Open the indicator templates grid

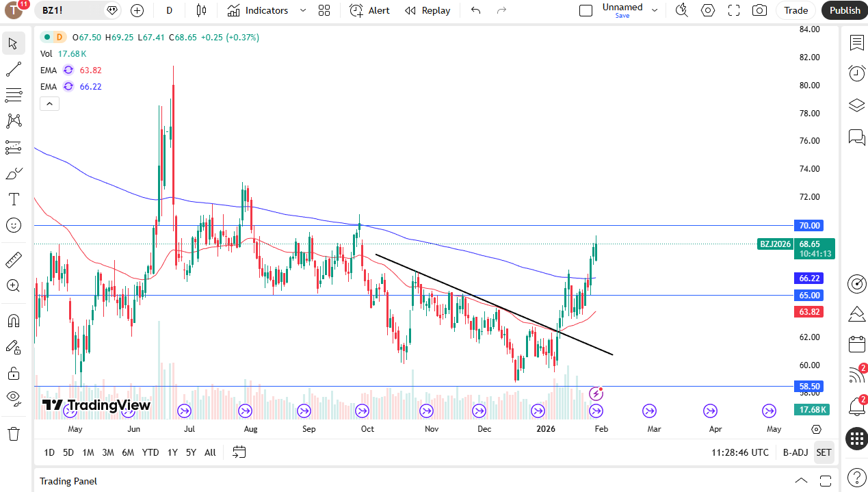pyautogui.click(x=324, y=10)
